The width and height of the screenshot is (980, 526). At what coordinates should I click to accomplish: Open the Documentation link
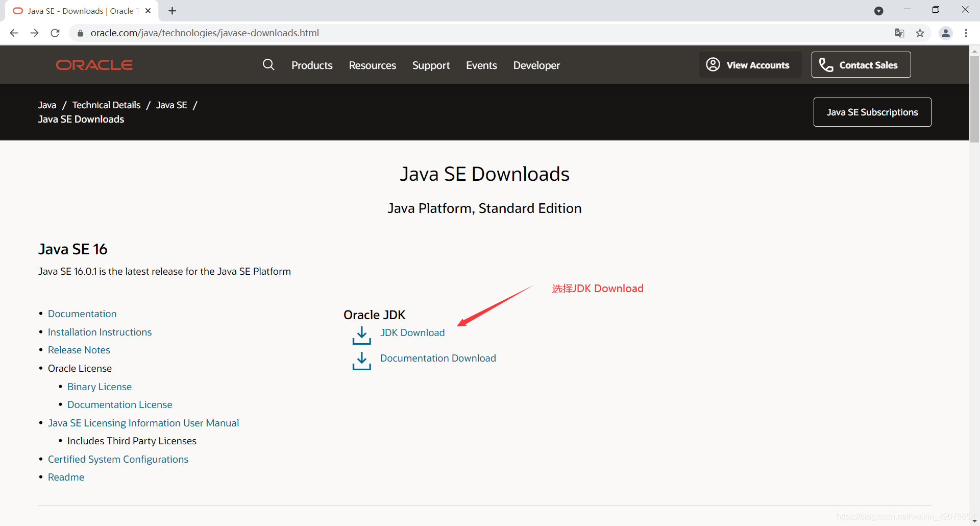click(82, 314)
